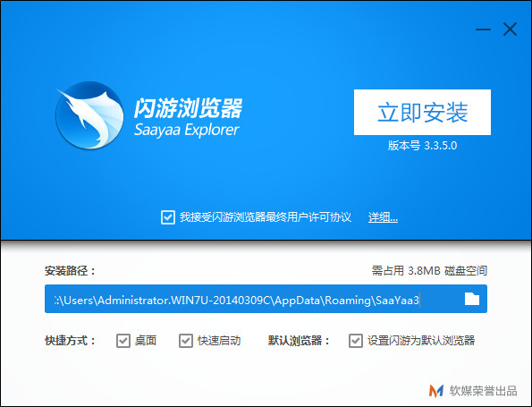Click the 闪游浏览器 title text
Screen dimensions: 532x407
tap(188, 108)
